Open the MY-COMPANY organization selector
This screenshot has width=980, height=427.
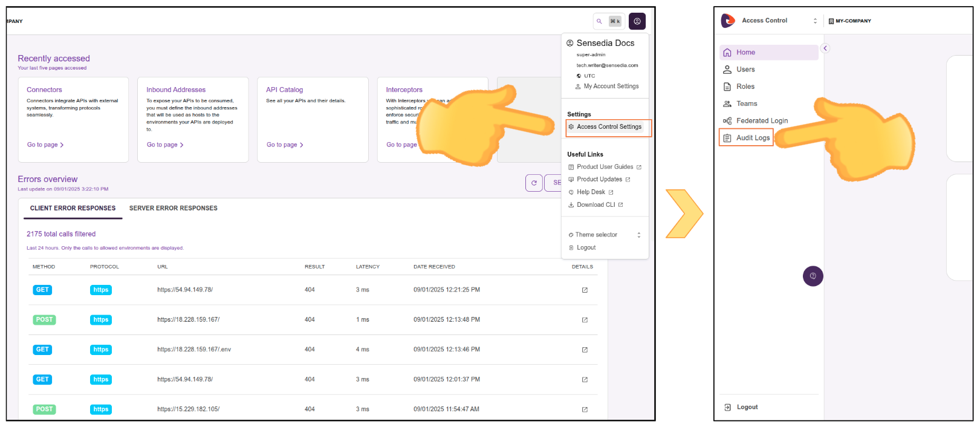tap(849, 21)
